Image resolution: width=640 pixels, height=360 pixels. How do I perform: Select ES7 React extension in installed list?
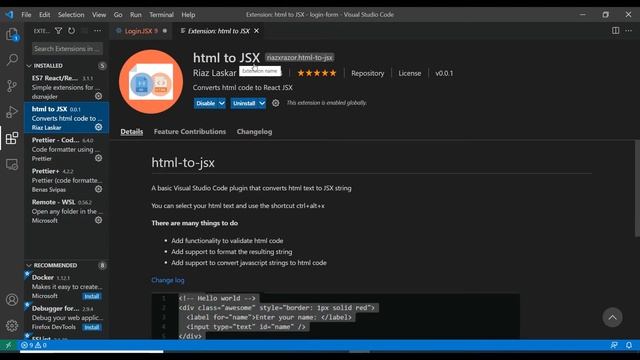click(x=67, y=87)
